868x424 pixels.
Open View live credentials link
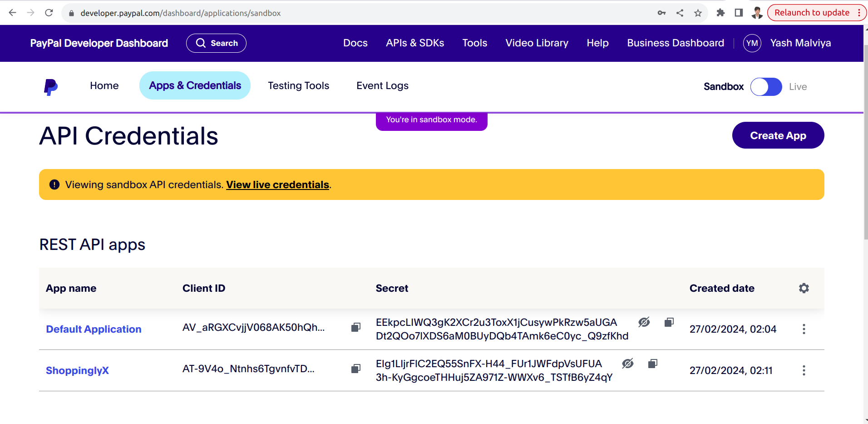tap(277, 185)
